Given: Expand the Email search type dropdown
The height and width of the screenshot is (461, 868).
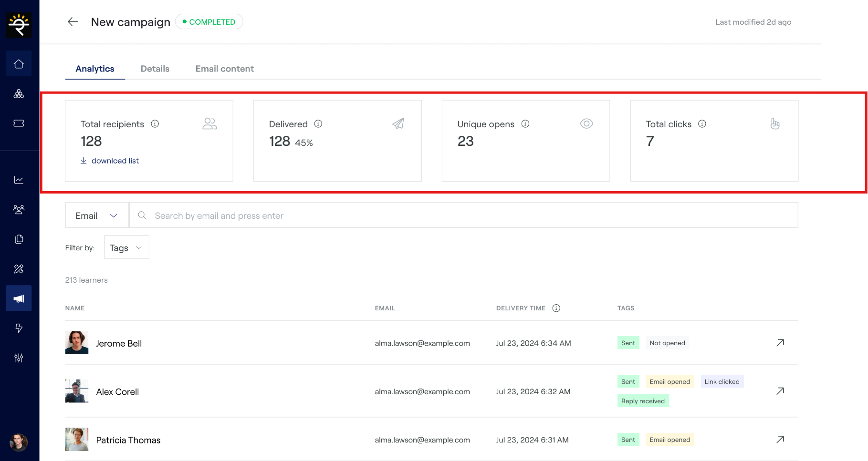Looking at the screenshot, I should pos(97,215).
